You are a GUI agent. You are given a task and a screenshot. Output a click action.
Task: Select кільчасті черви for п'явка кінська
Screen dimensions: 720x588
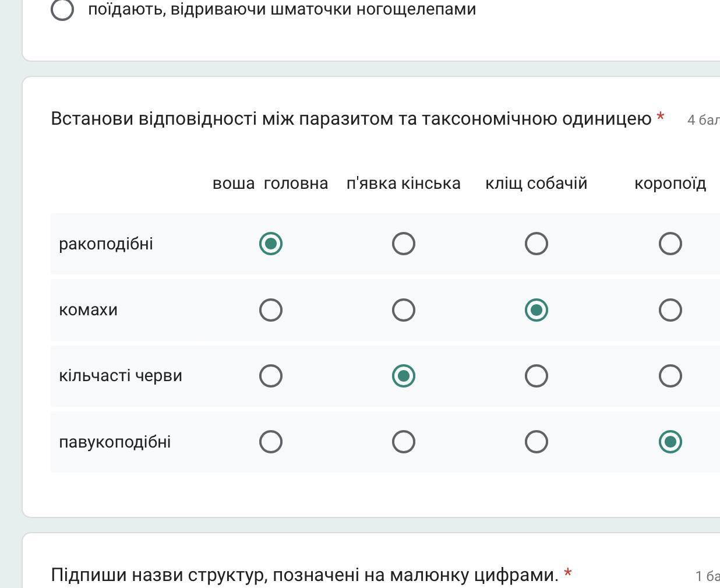(x=404, y=376)
